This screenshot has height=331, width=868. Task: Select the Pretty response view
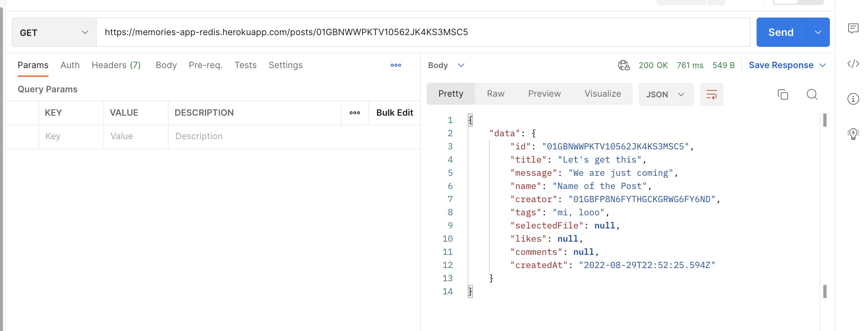click(451, 94)
